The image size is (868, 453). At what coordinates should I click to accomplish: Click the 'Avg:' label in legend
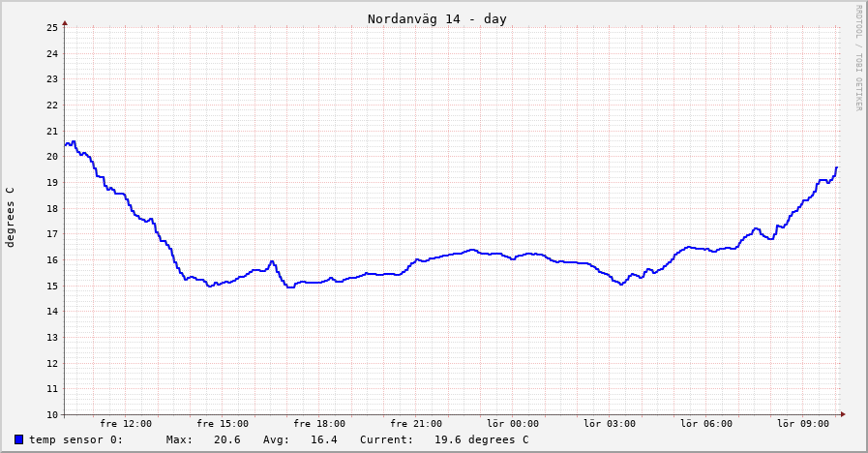pos(276,439)
